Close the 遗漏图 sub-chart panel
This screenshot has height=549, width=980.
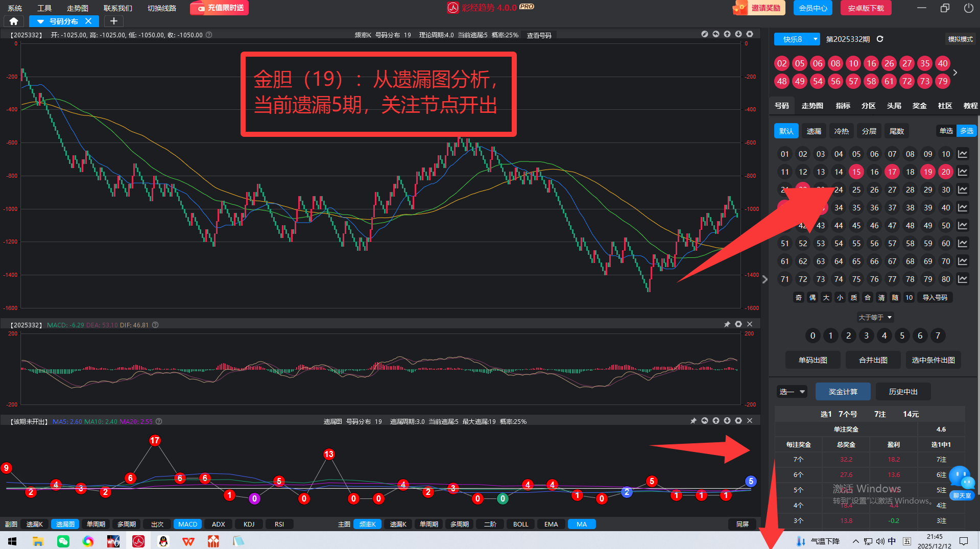pyautogui.click(x=750, y=421)
